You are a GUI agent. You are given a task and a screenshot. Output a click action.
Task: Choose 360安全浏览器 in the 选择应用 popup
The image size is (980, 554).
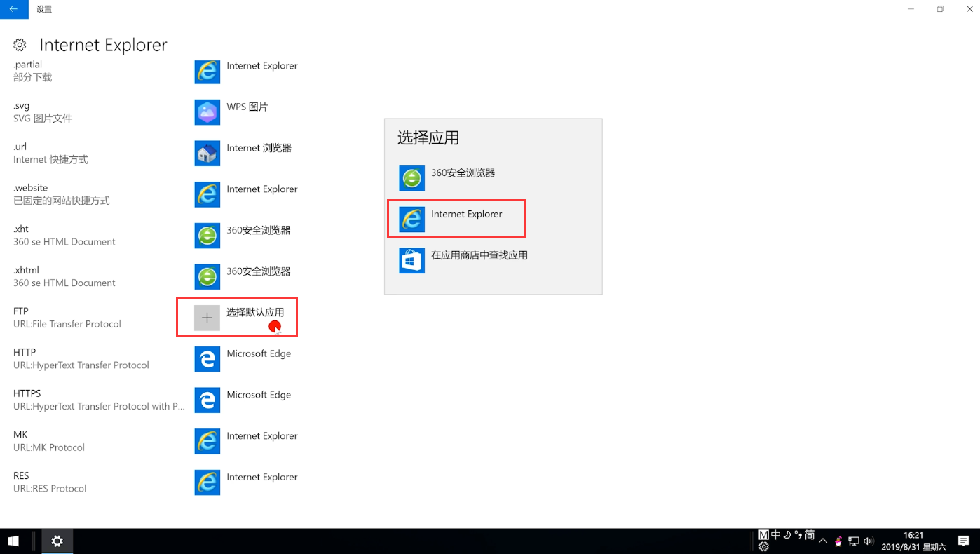pos(493,178)
